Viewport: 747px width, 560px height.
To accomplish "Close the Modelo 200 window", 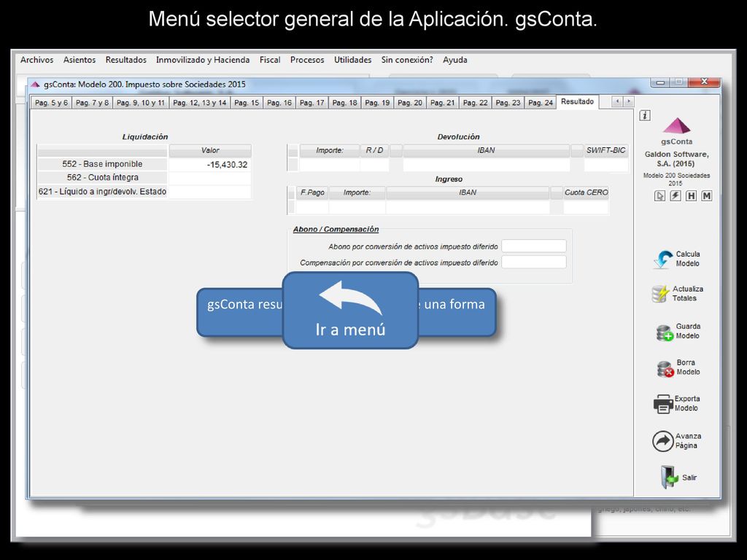I will click(x=704, y=82).
